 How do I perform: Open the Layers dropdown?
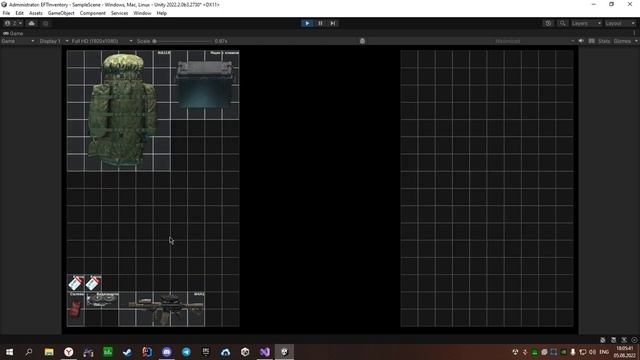click(x=586, y=23)
